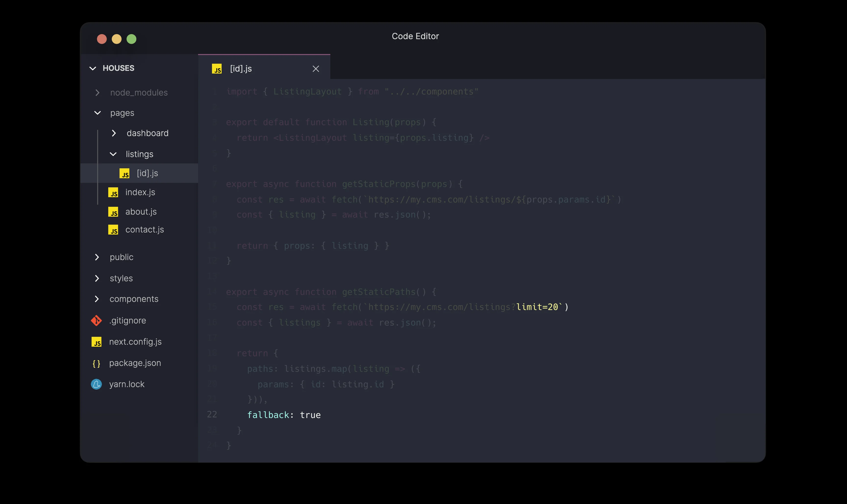Collapse the listings folder
This screenshot has height=504, width=847.
(x=113, y=154)
